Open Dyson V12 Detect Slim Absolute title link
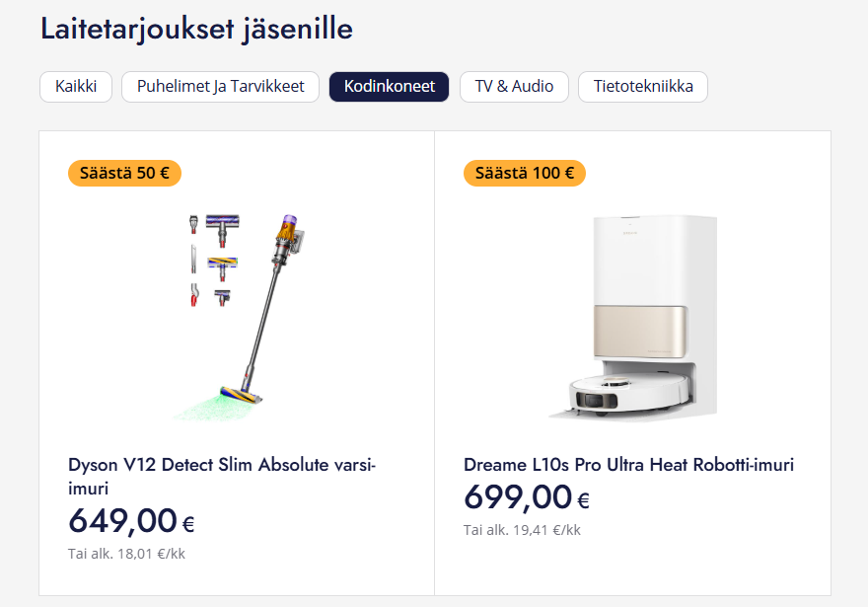 point(222,477)
